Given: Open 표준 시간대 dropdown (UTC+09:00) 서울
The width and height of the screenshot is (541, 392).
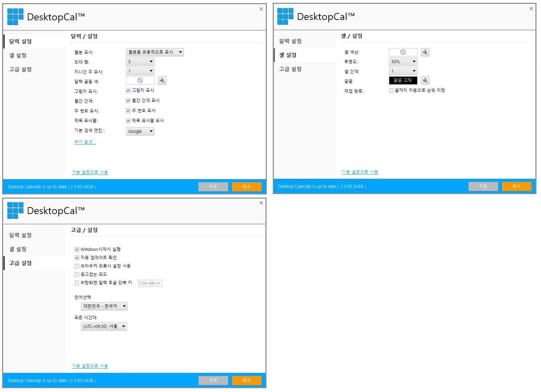Looking at the screenshot, I should click(104, 326).
